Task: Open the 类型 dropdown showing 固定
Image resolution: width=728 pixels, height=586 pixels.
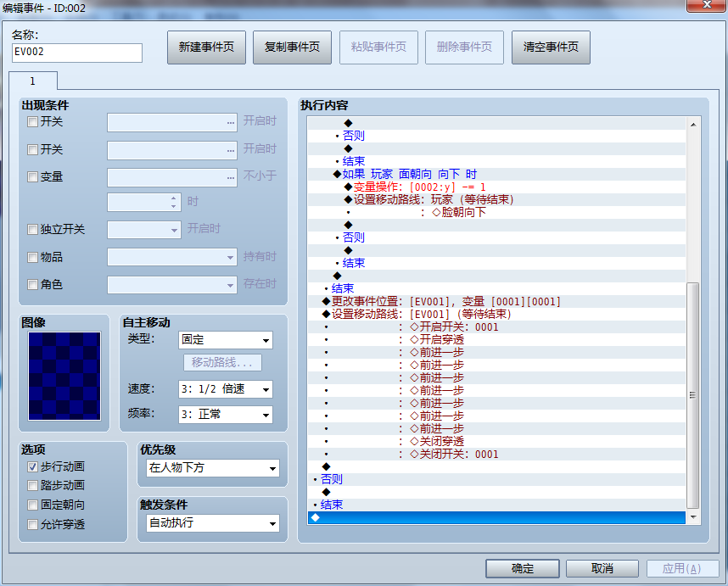Action: tap(225, 340)
